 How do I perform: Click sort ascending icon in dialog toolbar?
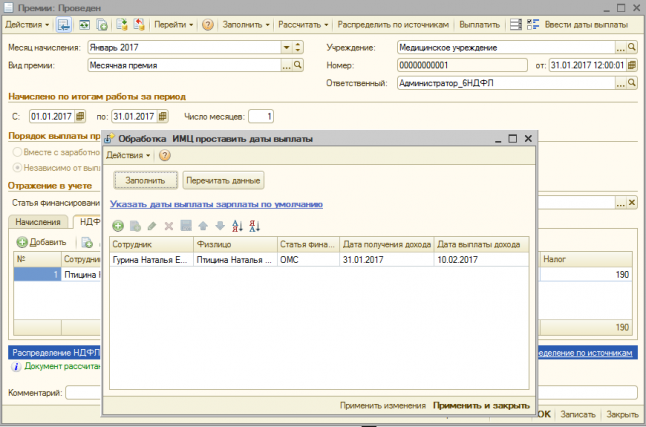[x=236, y=226]
